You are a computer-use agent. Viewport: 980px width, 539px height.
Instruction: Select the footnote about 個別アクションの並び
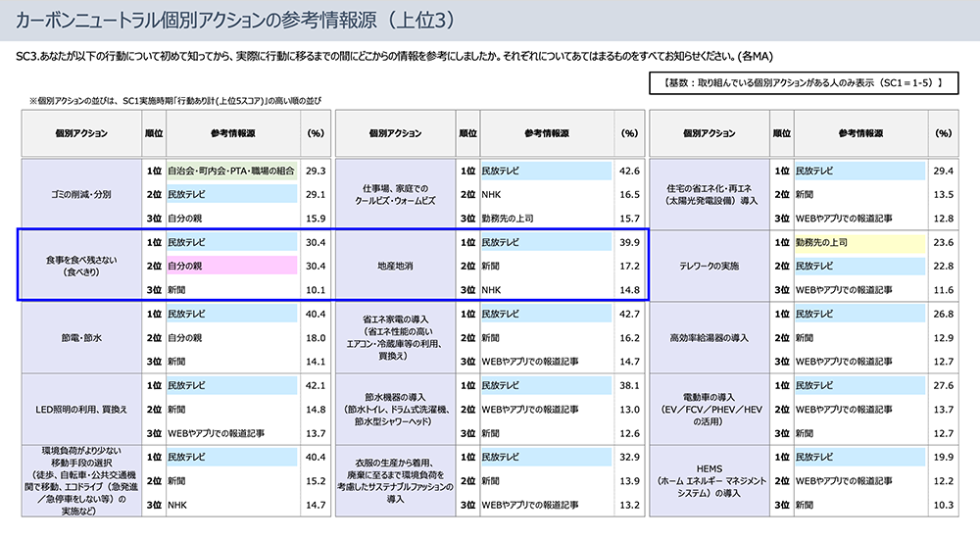point(174,101)
